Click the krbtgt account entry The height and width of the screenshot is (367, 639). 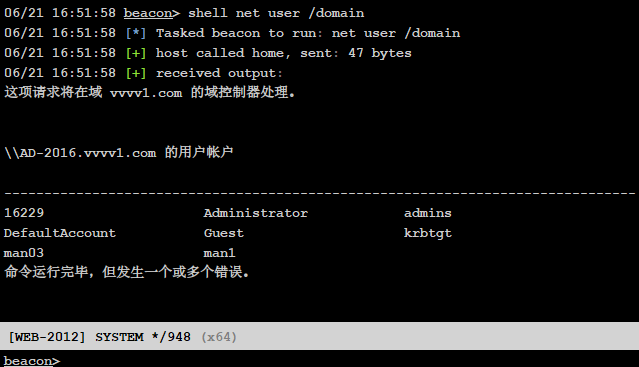(427, 233)
